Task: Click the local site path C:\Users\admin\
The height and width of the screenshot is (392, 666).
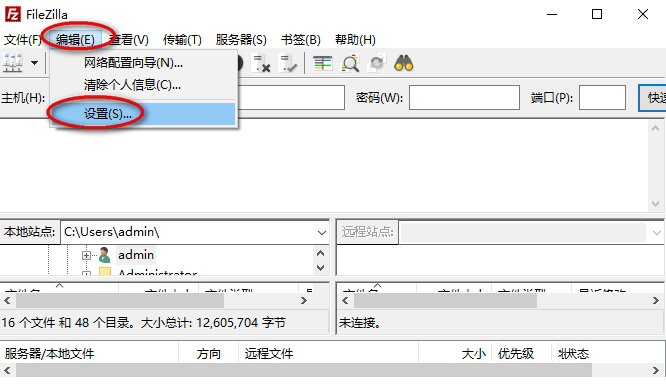Action: coord(112,232)
